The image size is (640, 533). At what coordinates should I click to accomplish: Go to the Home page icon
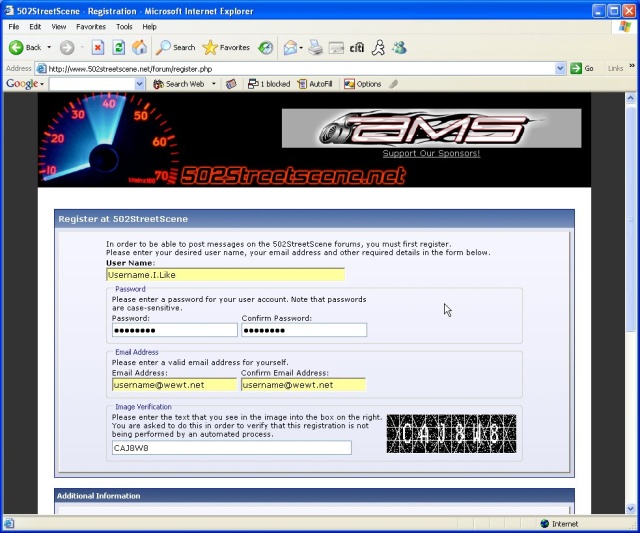point(139,47)
